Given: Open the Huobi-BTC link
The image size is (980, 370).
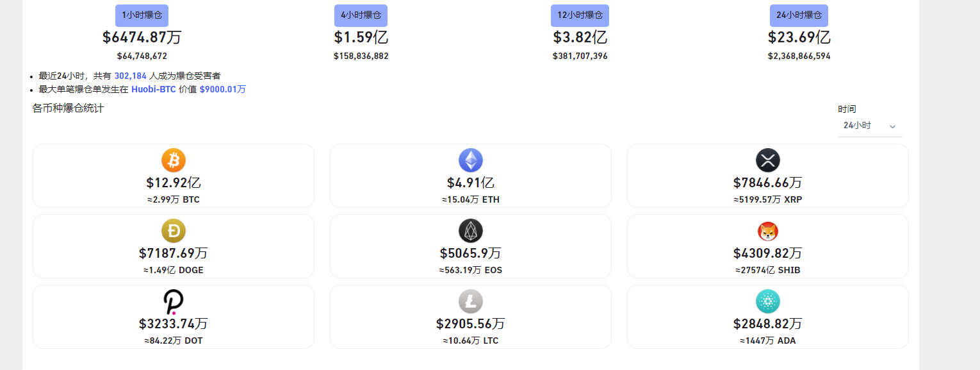Looking at the screenshot, I should 154,89.
